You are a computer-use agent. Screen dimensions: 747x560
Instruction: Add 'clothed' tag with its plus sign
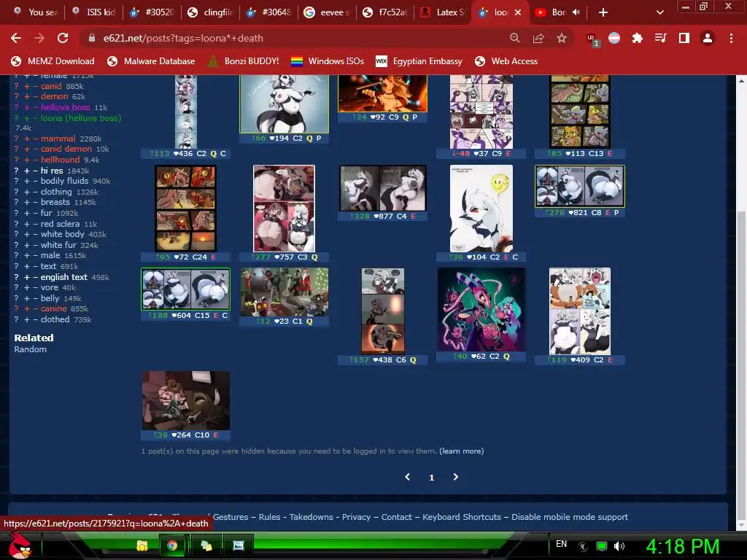pyautogui.click(x=27, y=319)
